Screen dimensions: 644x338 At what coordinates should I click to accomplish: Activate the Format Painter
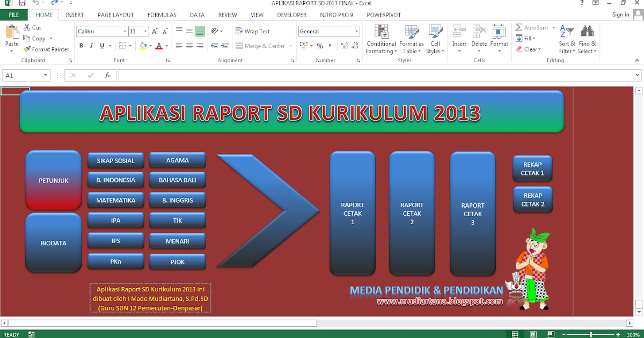pyautogui.click(x=46, y=49)
